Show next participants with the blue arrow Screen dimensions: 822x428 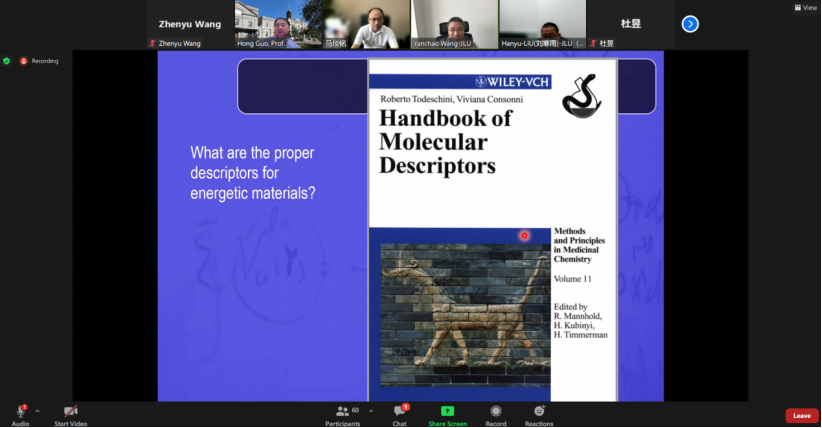[x=690, y=24]
